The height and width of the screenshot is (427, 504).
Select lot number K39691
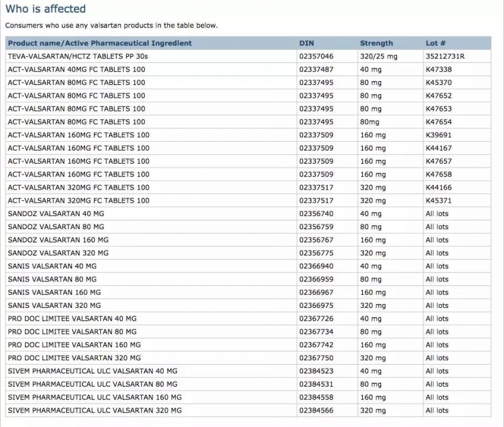pos(438,135)
